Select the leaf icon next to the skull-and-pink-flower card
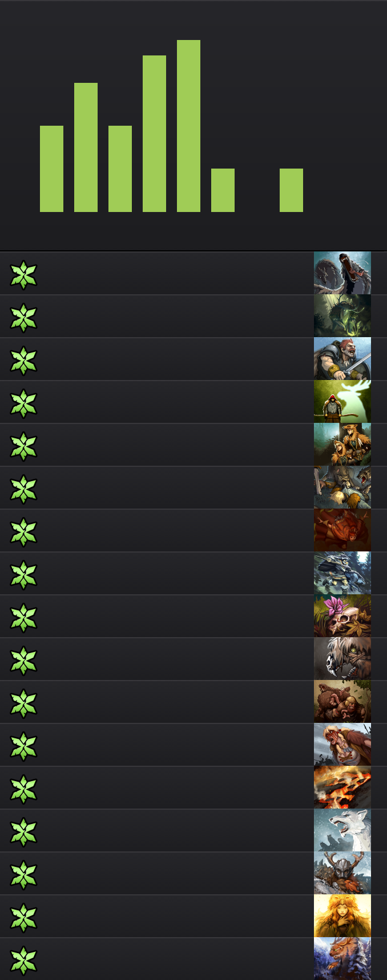Image resolution: width=387 pixels, height=980 pixels. 23,618
